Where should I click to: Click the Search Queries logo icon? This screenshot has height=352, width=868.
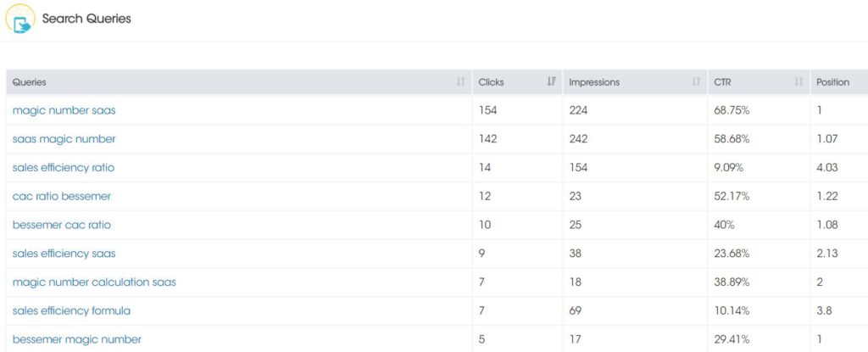20,19
